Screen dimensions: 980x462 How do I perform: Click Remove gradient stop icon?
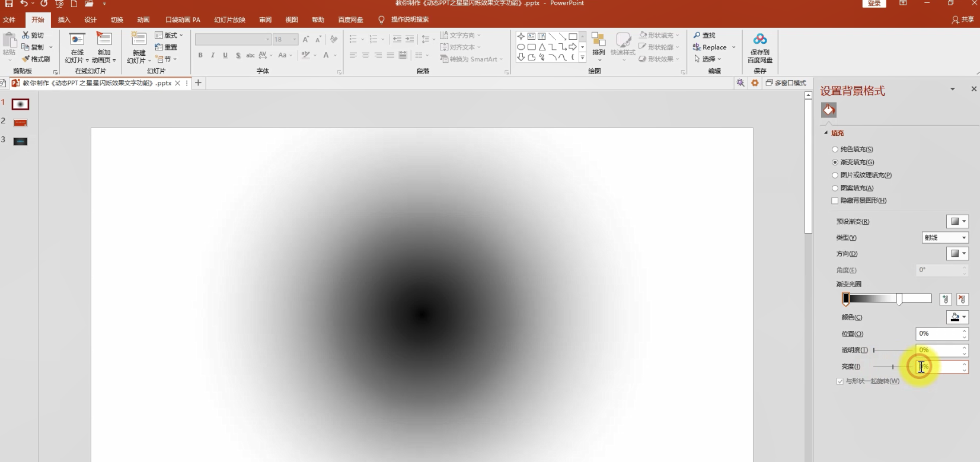pos(962,299)
